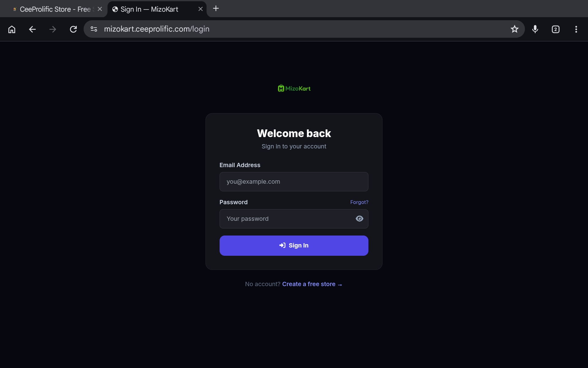Go to the browser home page
The height and width of the screenshot is (368, 588).
tap(12, 29)
